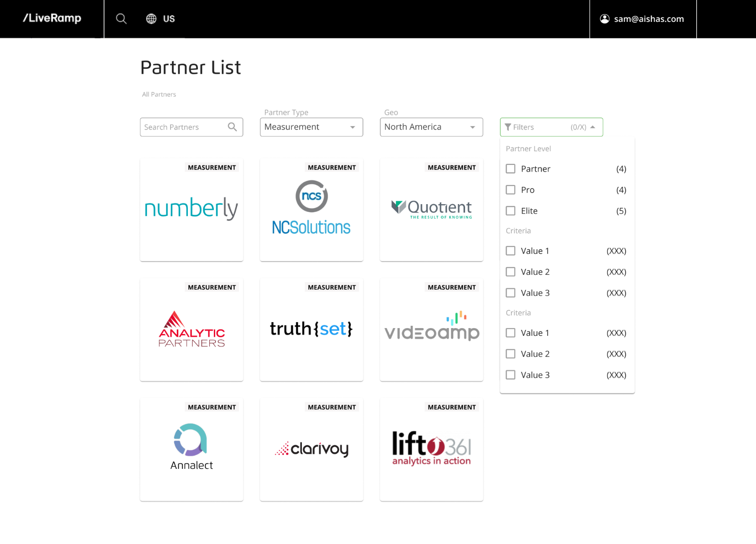Click the US region label

(169, 19)
